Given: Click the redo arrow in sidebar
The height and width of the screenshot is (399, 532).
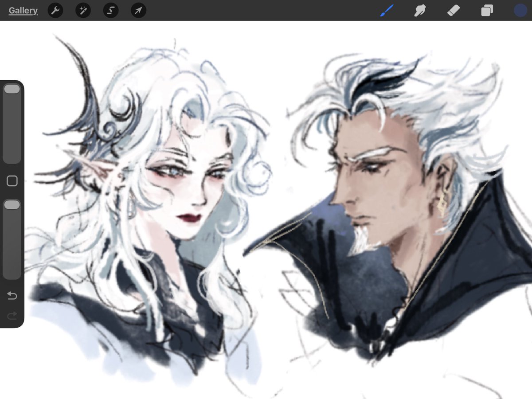Looking at the screenshot, I should click(x=12, y=315).
